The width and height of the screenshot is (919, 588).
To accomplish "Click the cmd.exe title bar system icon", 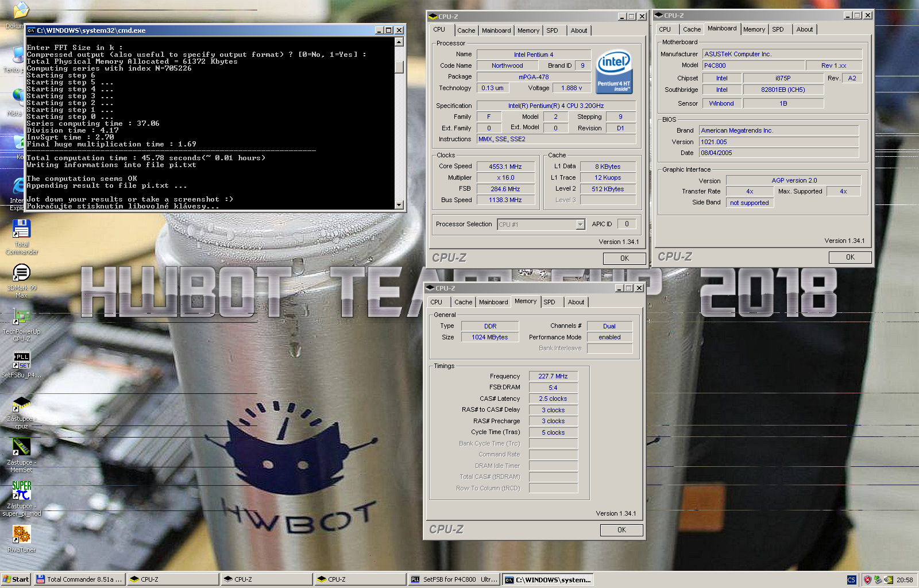I will tap(31, 30).
